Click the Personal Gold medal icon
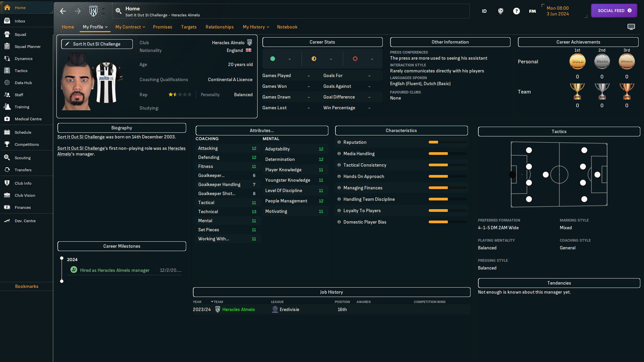 click(x=577, y=61)
